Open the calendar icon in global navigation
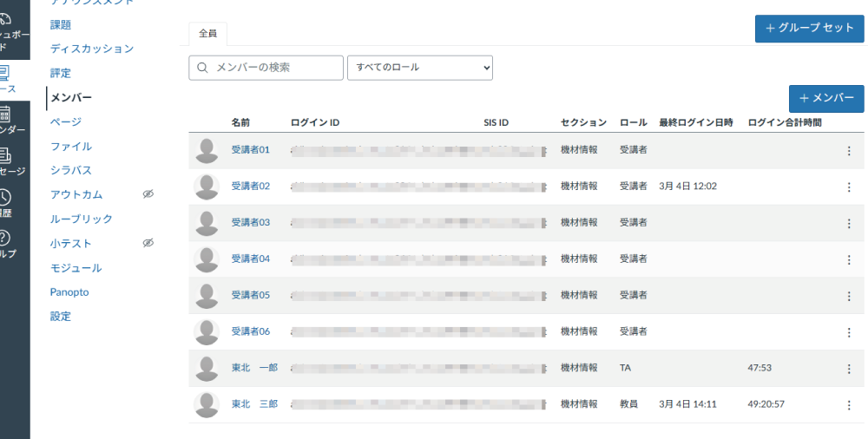Screen dimensions: 868x439 coord(4,114)
